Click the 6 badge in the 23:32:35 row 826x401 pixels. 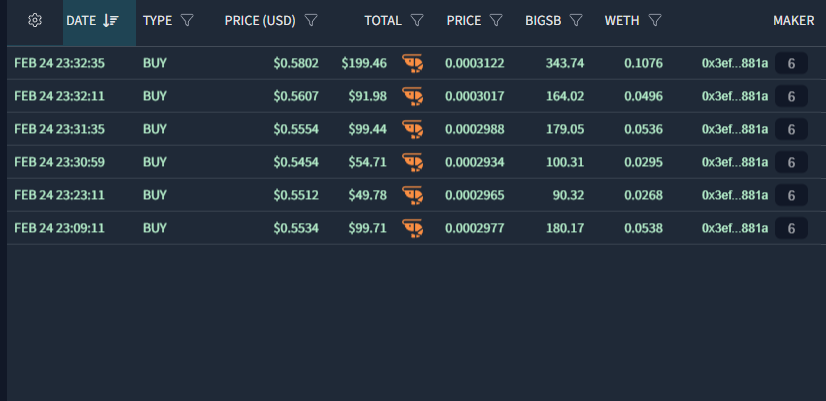(791, 64)
